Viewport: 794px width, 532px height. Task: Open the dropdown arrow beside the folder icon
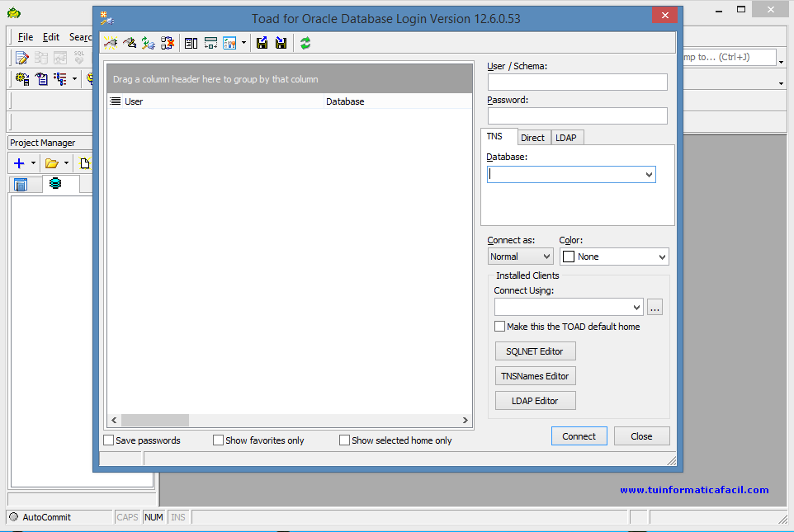click(x=66, y=163)
